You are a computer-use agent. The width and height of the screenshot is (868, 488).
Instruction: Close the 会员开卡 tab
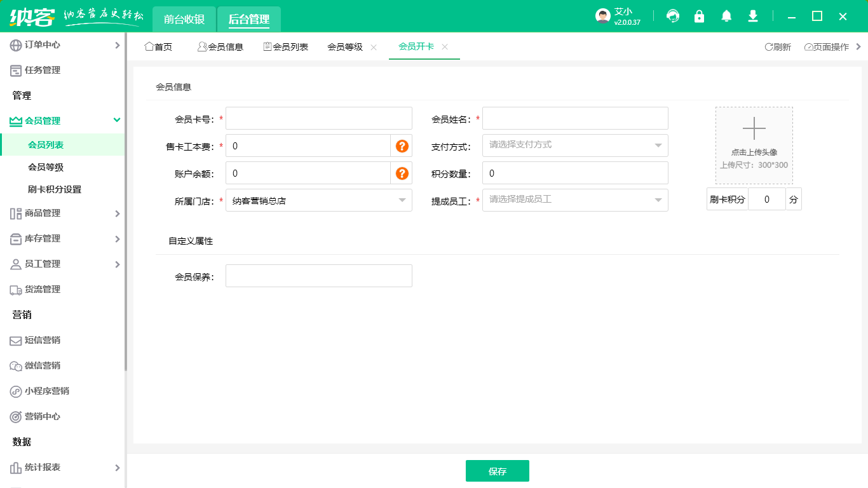click(x=445, y=46)
